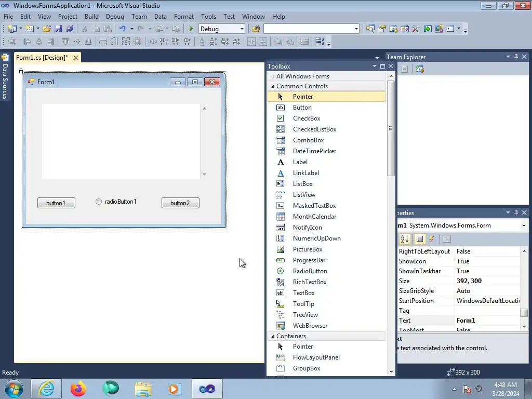Open the find combo box dropdown arrow

tap(356, 29)
